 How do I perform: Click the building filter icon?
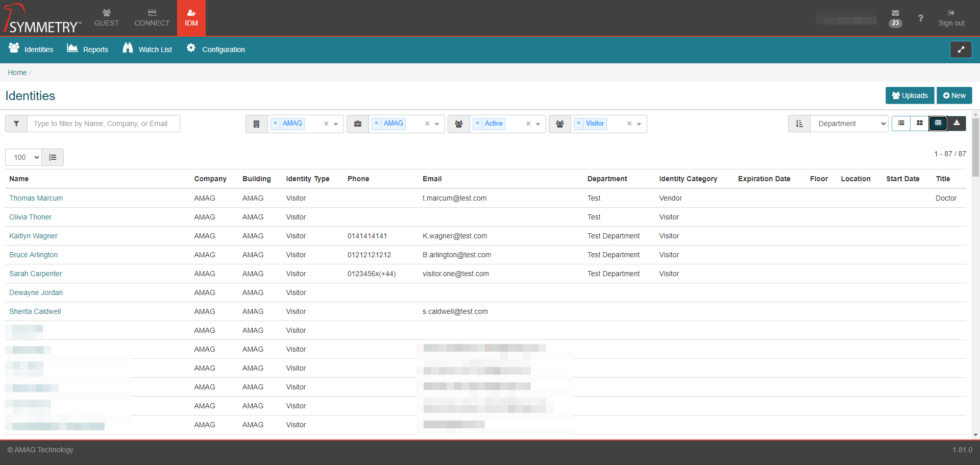pos(257,124)
